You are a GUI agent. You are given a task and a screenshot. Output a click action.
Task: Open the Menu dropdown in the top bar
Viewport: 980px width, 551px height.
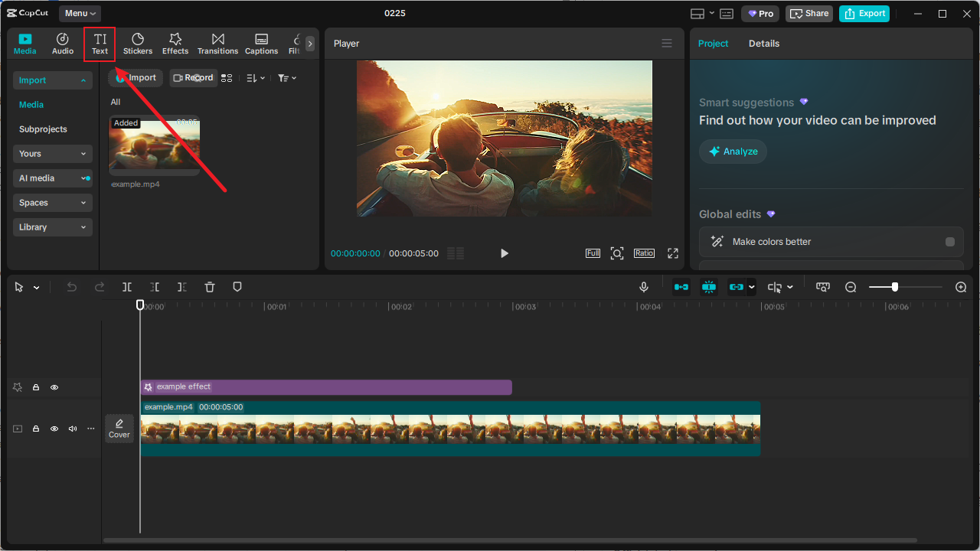pos(79,12)
